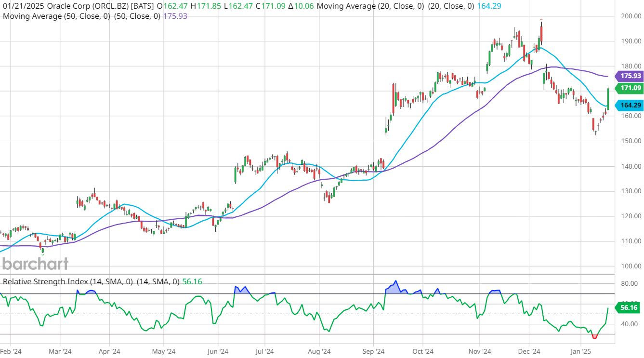
Task: Click the green 56.16 value beside RSI title
Action: click(x=192, y=281)
